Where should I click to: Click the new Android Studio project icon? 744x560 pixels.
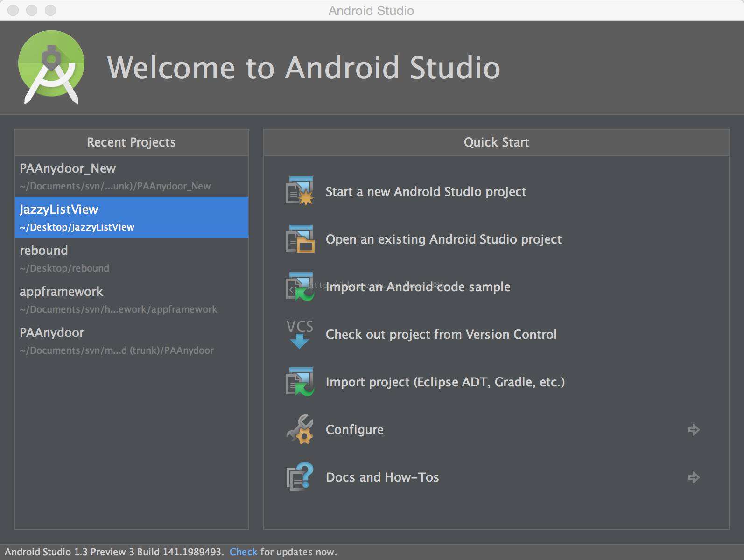pos(300,191)
